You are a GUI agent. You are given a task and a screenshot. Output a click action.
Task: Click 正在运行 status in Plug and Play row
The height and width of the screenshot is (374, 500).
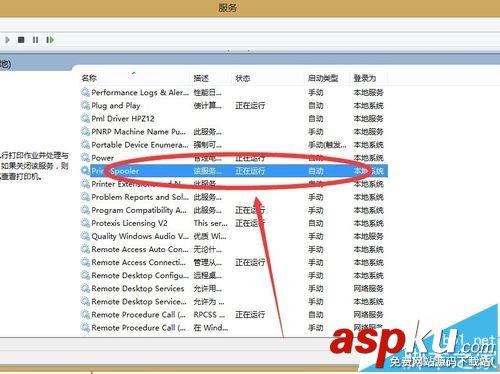pyautogui.click(x=250, y=106)
